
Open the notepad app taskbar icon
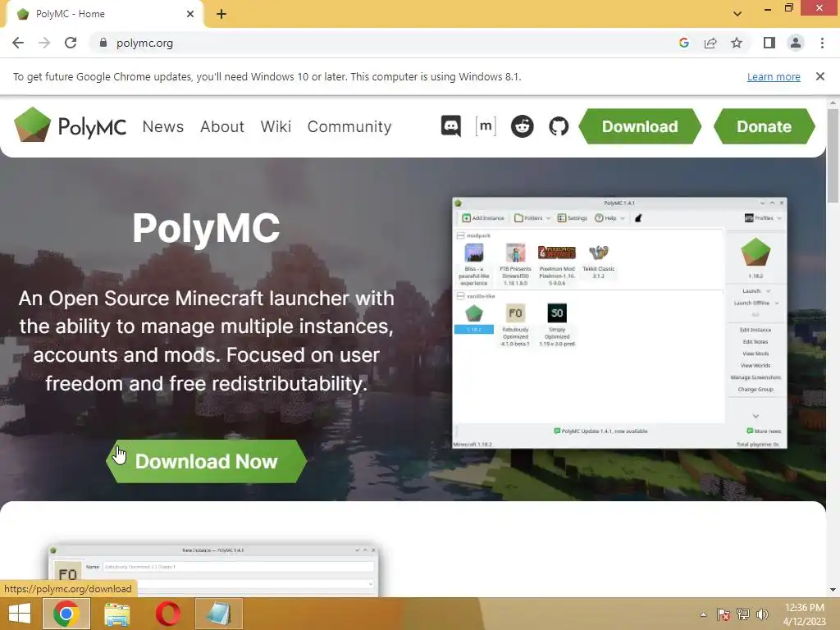(218, 614)
